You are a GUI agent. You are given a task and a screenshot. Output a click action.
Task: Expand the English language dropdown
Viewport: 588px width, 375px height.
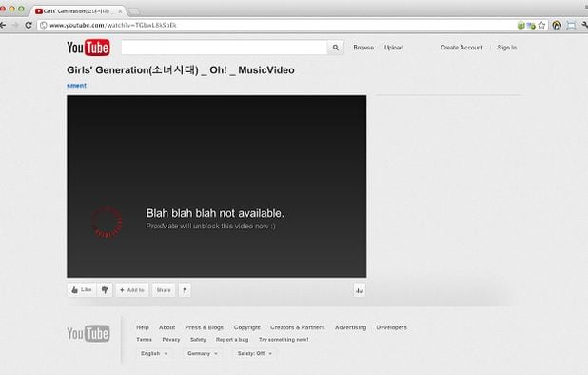click(154, 353)
